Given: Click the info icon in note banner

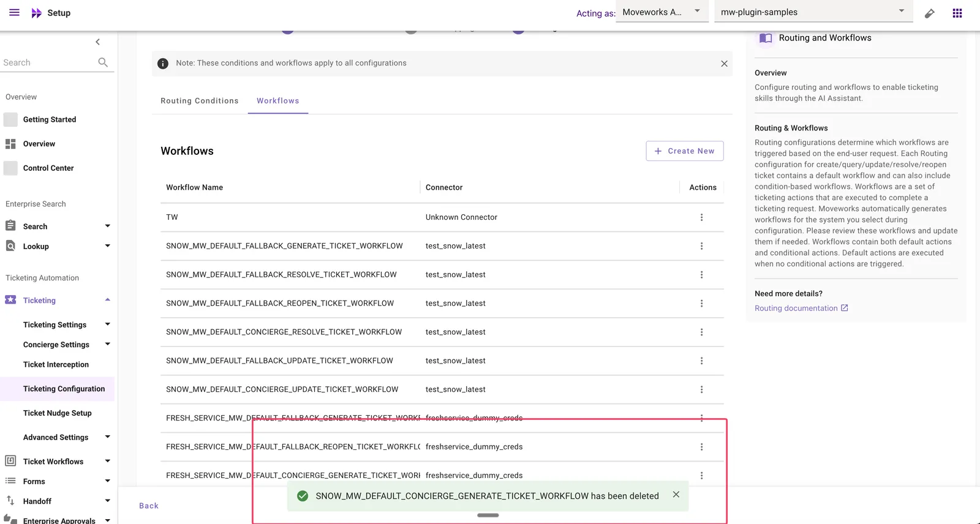Looking at the screenshot, I should point(163,64).
